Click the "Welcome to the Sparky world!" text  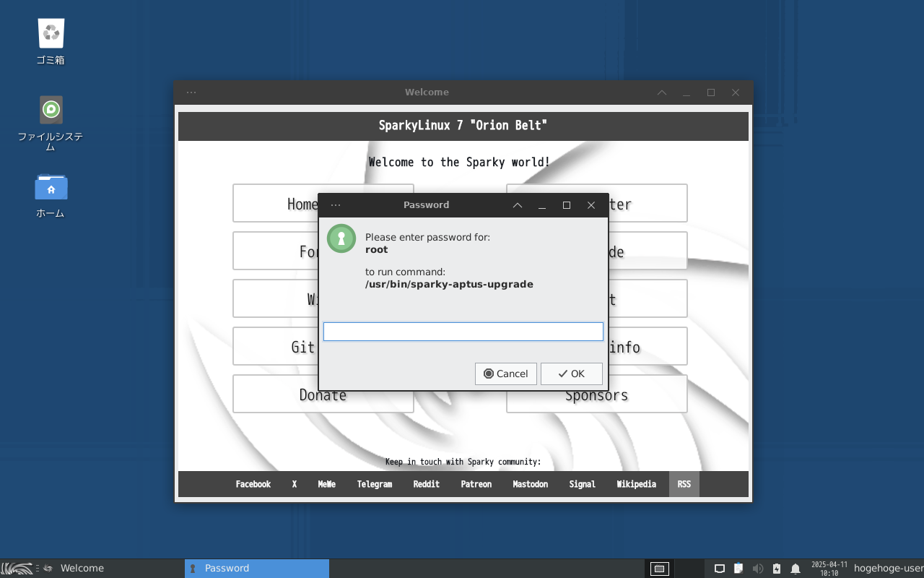click(460, 162)
